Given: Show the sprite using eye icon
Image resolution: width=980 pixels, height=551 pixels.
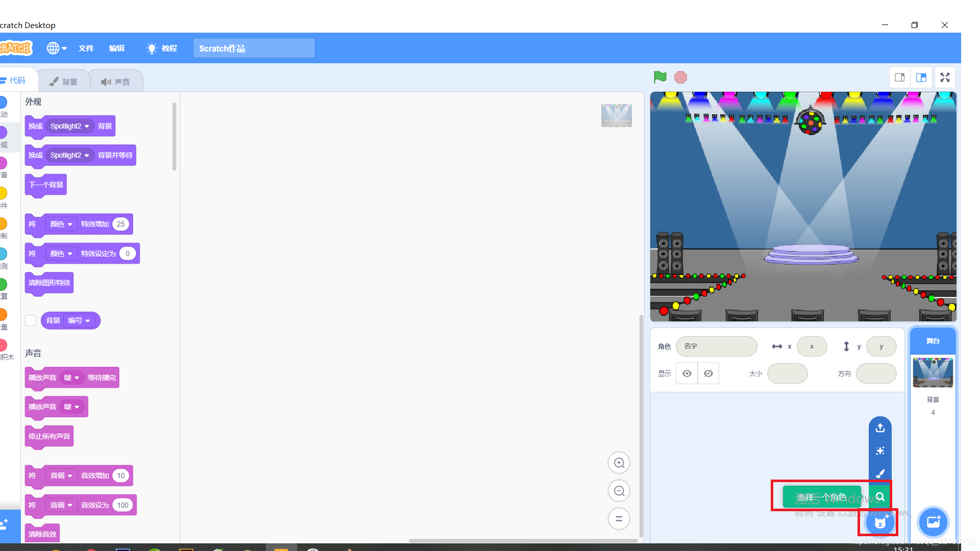Looking at the screenshot, I should [687, 373].
